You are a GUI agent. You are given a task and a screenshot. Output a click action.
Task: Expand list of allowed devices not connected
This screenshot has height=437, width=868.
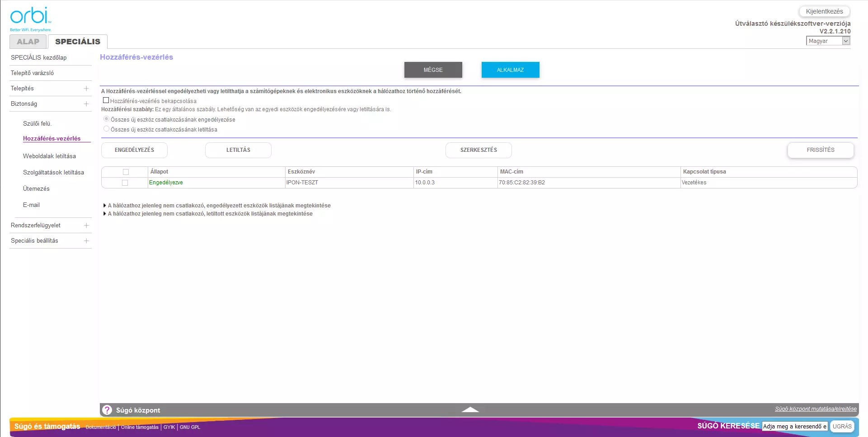tap(219, 206)
